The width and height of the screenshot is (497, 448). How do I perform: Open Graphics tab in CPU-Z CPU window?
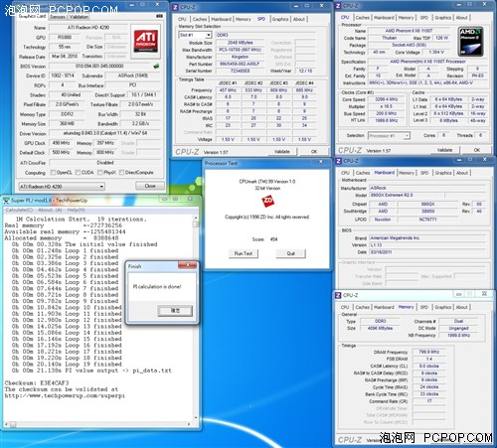click(x=443, y=18)
